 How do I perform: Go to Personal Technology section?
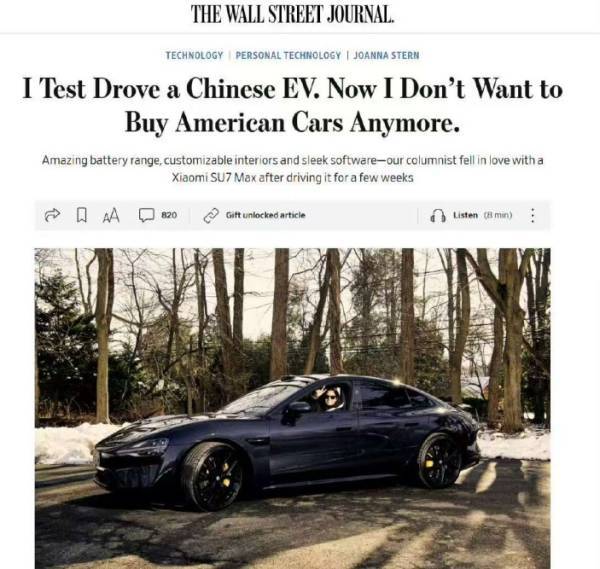tap(288, 55)
